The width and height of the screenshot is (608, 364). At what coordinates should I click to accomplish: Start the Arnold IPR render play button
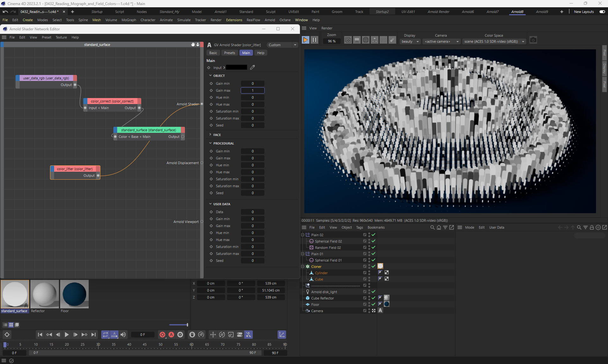(305, 40)
